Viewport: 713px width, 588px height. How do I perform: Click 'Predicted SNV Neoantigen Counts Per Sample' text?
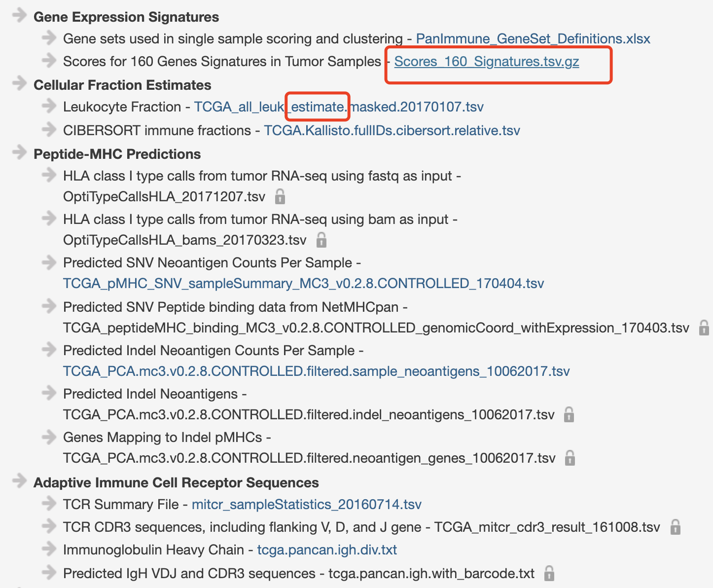pyautogui.click(x=208, y=263)
